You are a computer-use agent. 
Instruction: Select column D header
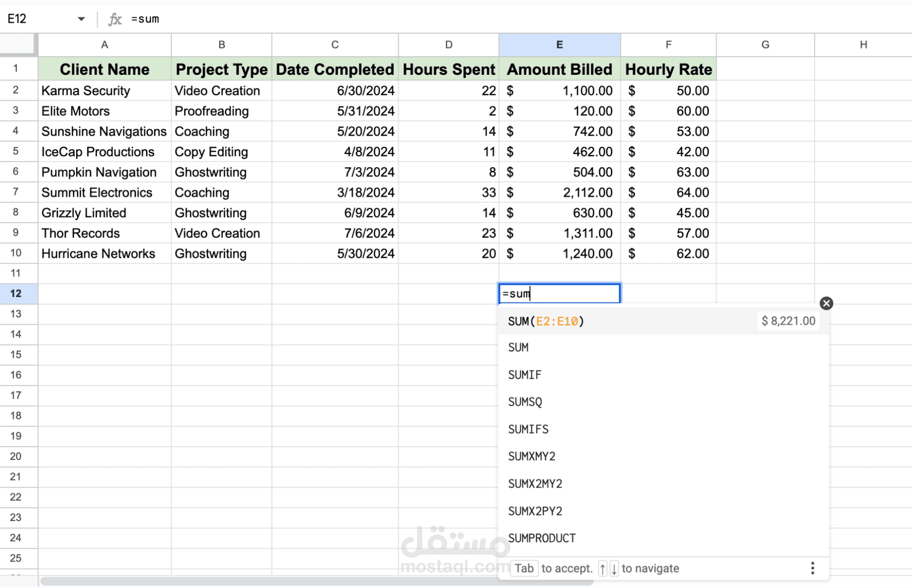pyautogui.click(x=449, y=45)
